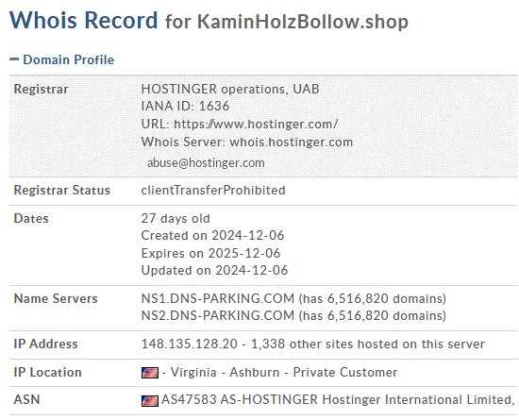Click the first 6,516,820 domains count for NS1
Image resolution: width=519 pixels, height=420 pixels.
click(386, 298)
